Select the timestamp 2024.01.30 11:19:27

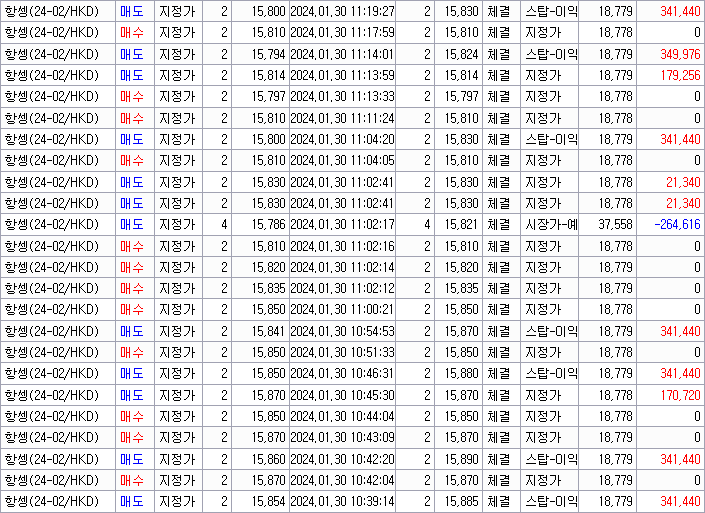coord(342,11)
